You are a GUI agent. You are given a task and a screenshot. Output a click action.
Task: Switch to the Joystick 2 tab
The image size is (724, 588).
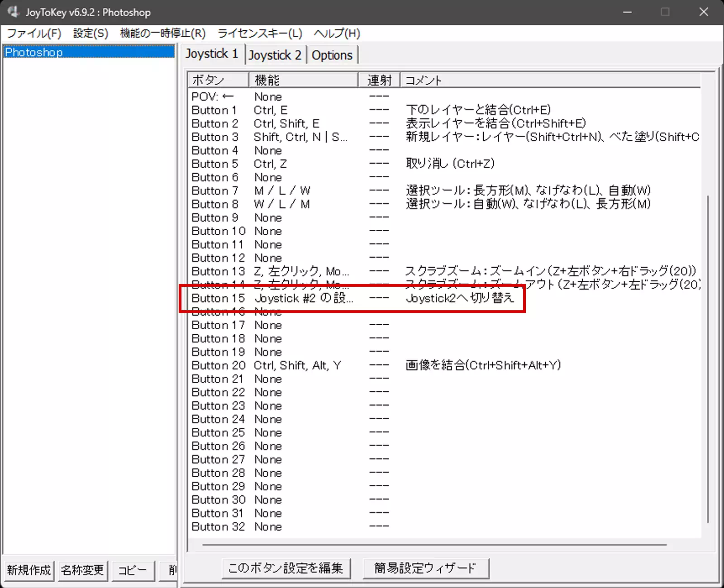tap(275, 55)
